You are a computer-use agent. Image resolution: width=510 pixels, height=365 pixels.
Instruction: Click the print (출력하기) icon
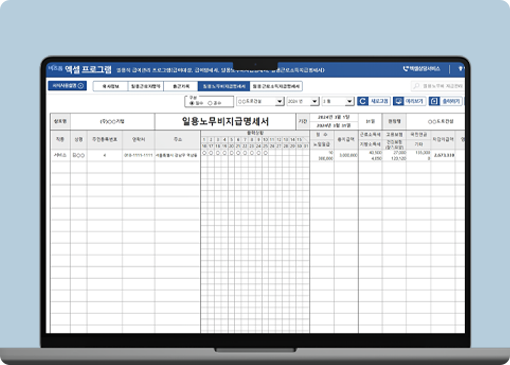pos(434,101)
